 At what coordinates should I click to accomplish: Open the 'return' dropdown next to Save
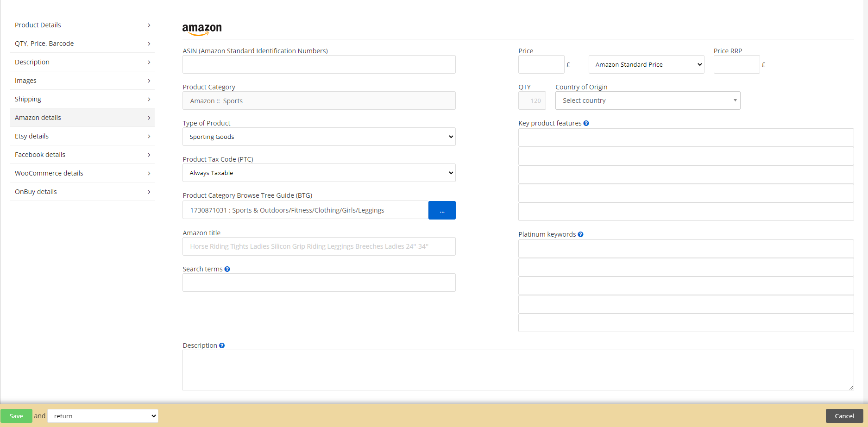point(103,416)
